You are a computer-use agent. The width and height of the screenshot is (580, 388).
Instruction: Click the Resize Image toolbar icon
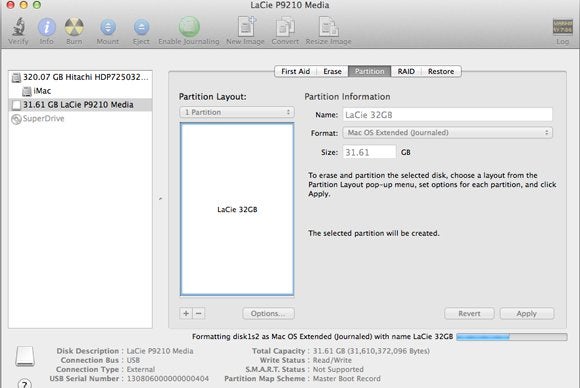[x=328, y=27]
